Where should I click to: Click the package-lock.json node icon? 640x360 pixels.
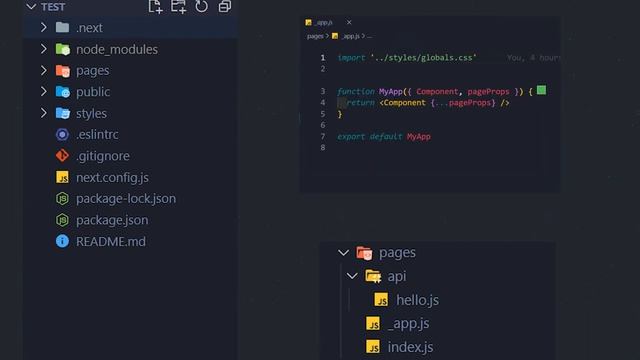[x=62, y=198]
